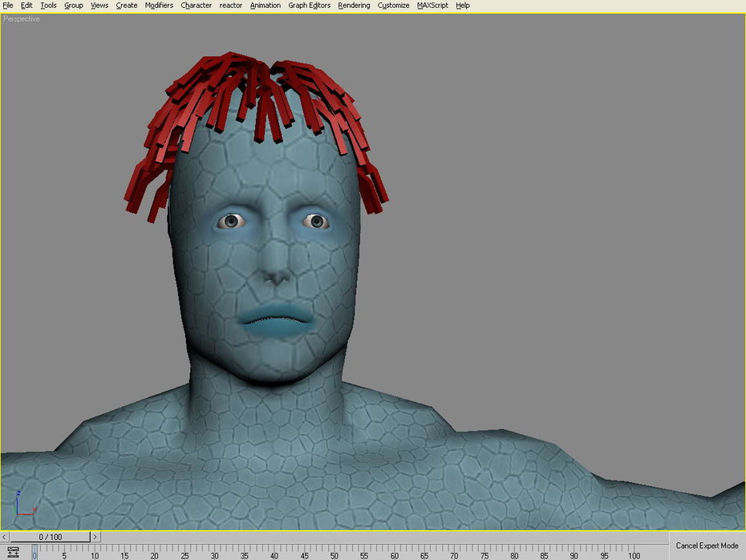Open the Edit menu
This screenshot has height=560, width=746.
tap(26, 6)
